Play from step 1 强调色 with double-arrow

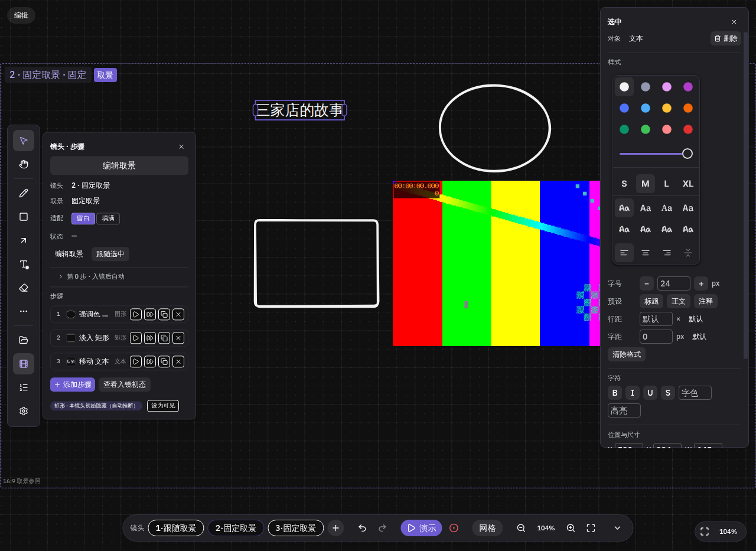[150, 314]
